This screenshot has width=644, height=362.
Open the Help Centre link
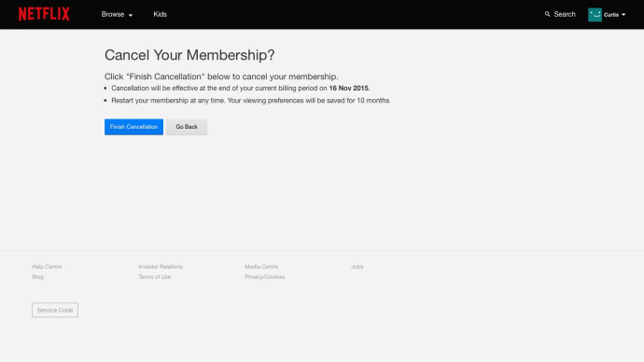pos(47,267)
